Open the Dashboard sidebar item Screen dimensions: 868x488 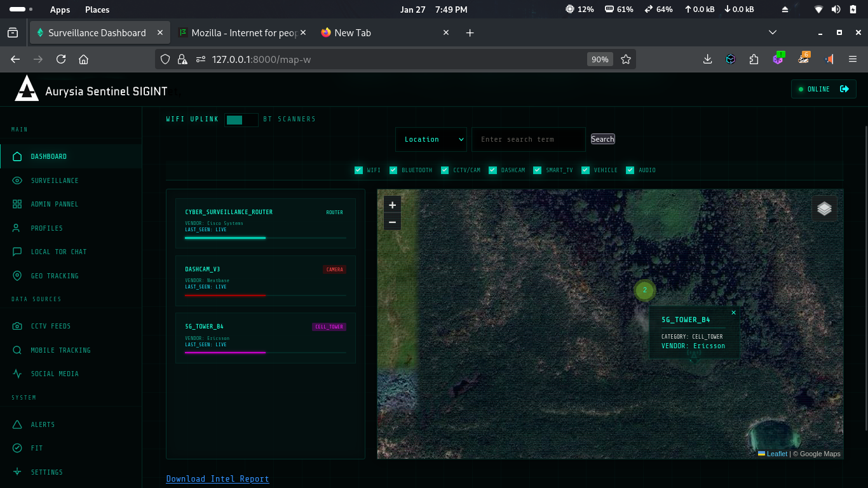point(71,156)
